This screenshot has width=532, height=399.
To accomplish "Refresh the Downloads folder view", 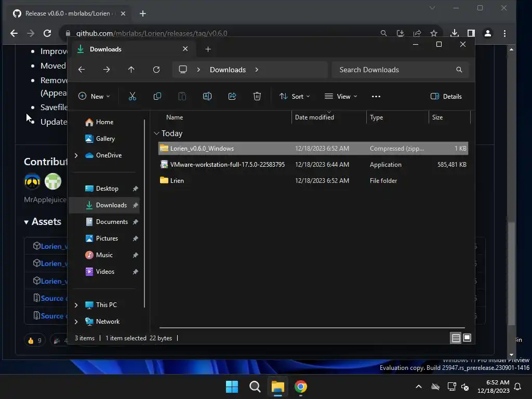I will coord(156,70).
